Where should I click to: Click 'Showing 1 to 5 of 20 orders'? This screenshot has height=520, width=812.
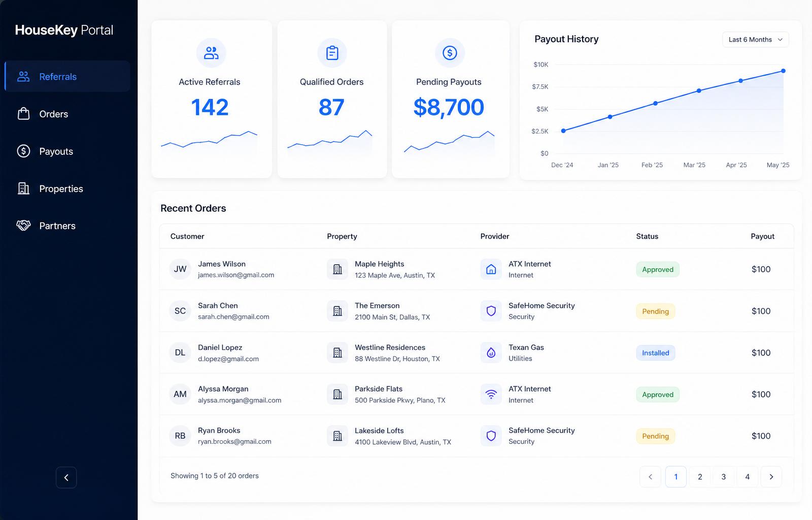tap(215, 476)
